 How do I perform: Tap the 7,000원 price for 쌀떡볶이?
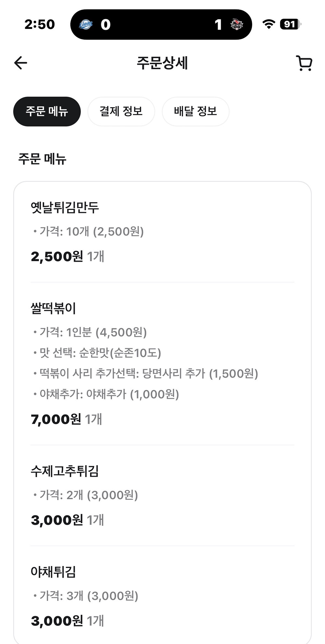click(56, 419)
